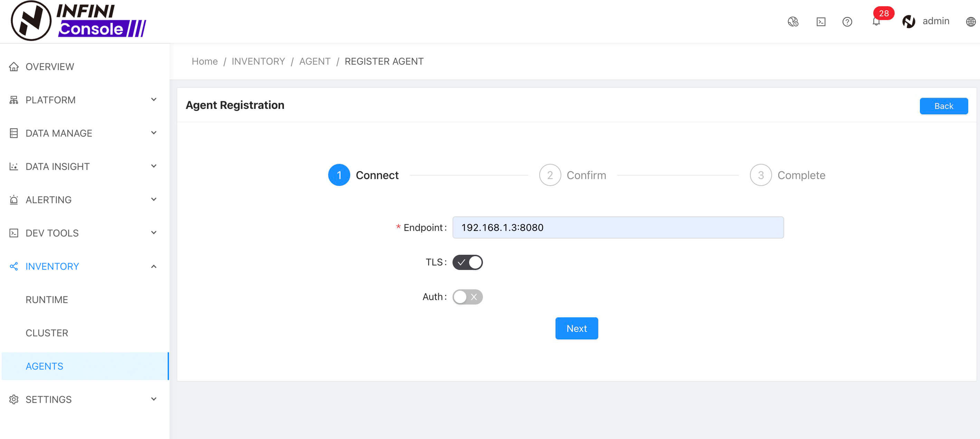
Task: Disable the TLS toggle switch
Action: point(467,262)
